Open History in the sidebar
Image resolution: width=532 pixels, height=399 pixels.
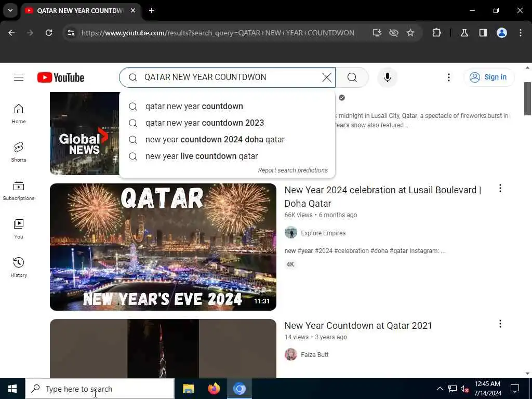click(19, 268)
